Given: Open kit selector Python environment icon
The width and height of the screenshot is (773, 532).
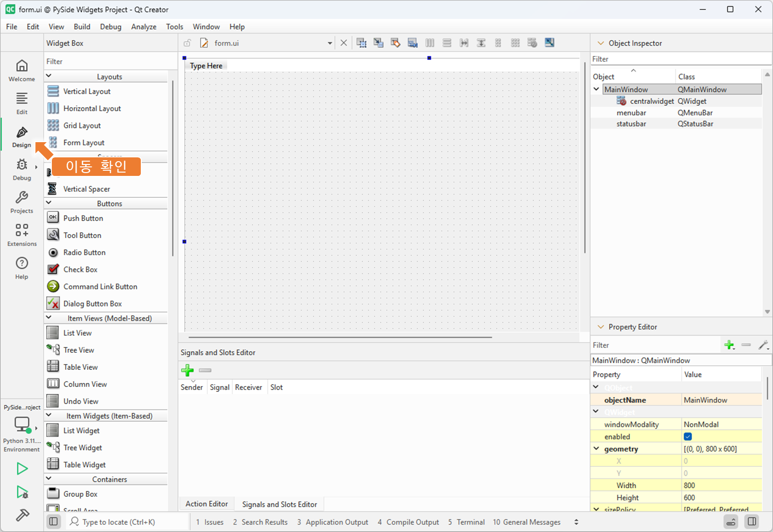Looking at the screenshot, I should point(22,424).
